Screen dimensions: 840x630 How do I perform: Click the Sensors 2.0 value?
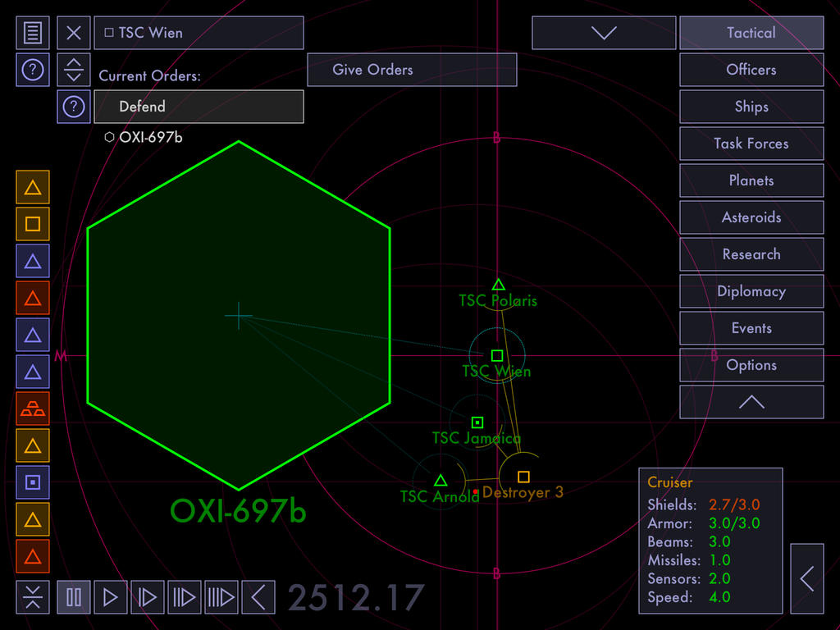click(719, 578)
